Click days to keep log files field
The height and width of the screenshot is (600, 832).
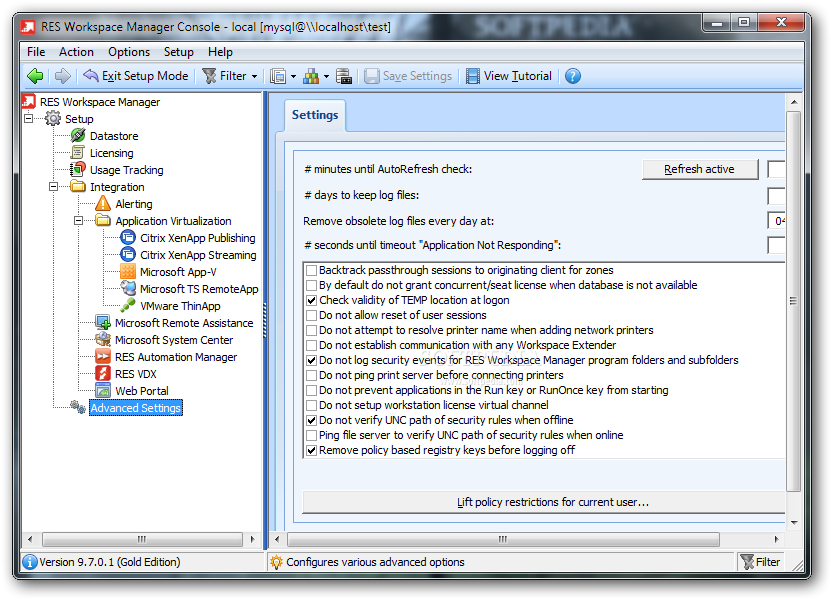click(776, 196)
